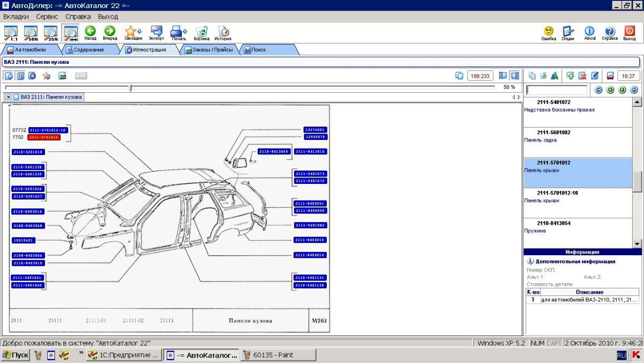Jump to last part with blue button
Viewport: 644px width, 363px height.
pos(634,90)
